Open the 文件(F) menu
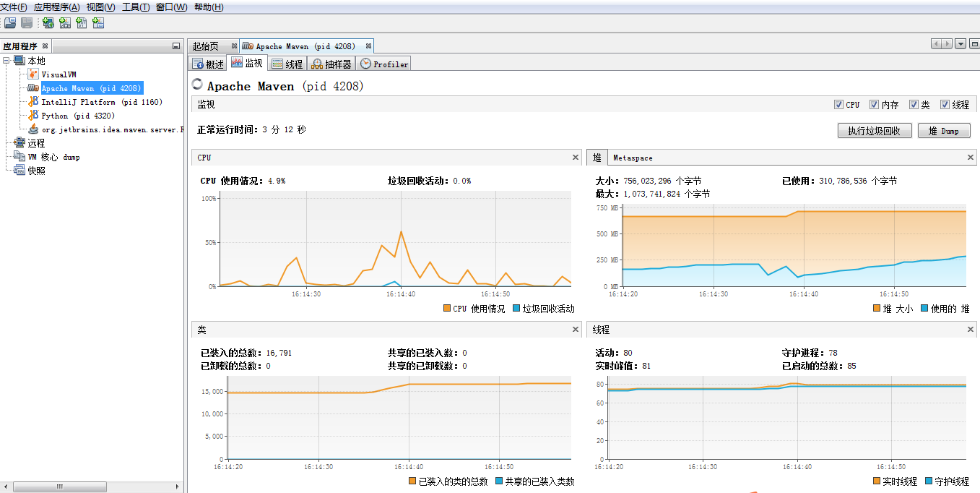 pos(14,7)
